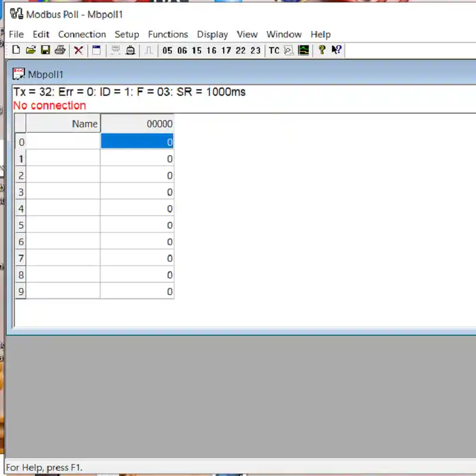Click the red X delete icon
This screenshot has height=476, width=476.
[79, 50]
